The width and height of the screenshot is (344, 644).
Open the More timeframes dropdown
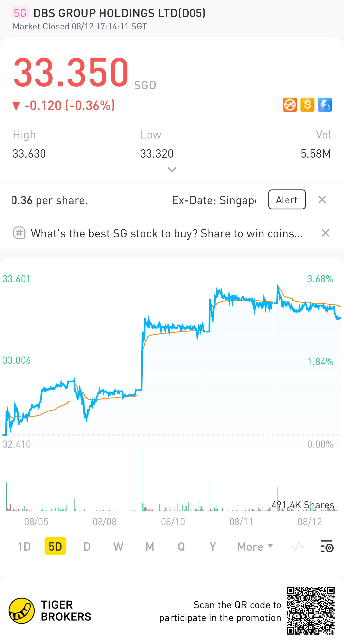pos(255,546)
